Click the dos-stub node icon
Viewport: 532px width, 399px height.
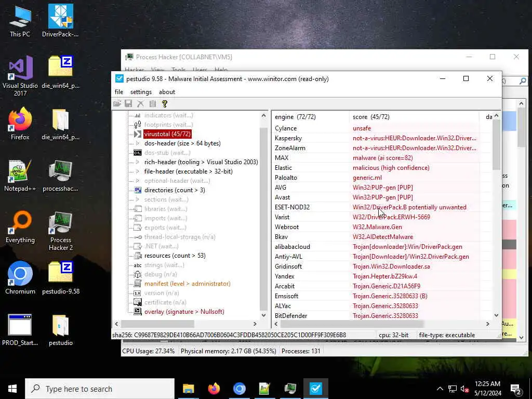tap(137, 153)
